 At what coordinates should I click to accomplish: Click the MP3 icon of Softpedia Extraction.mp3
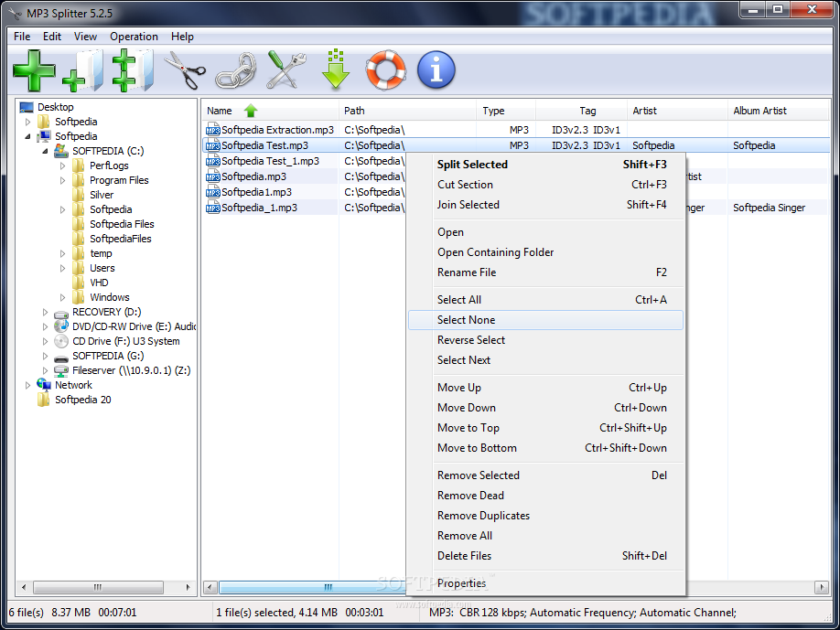[212, 130]
